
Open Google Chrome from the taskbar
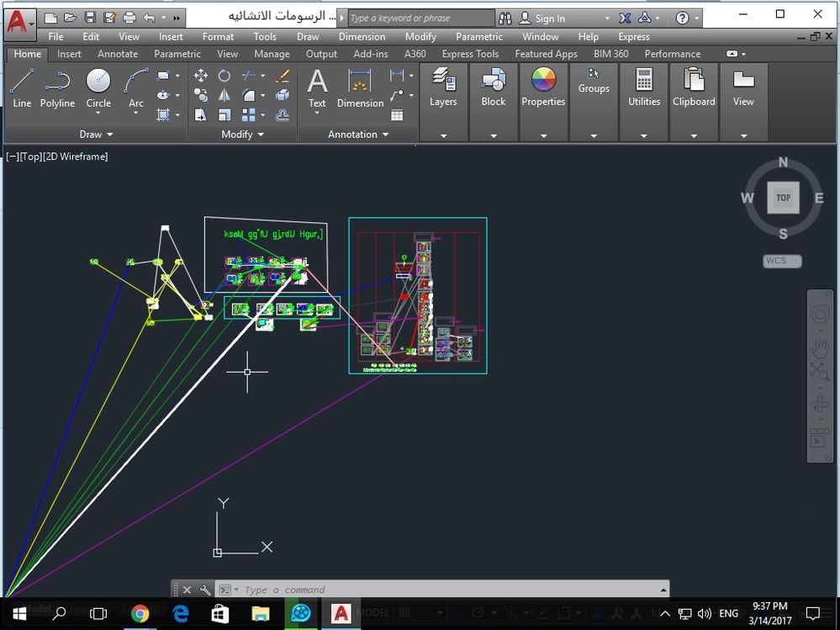click(x=140, y=613)
